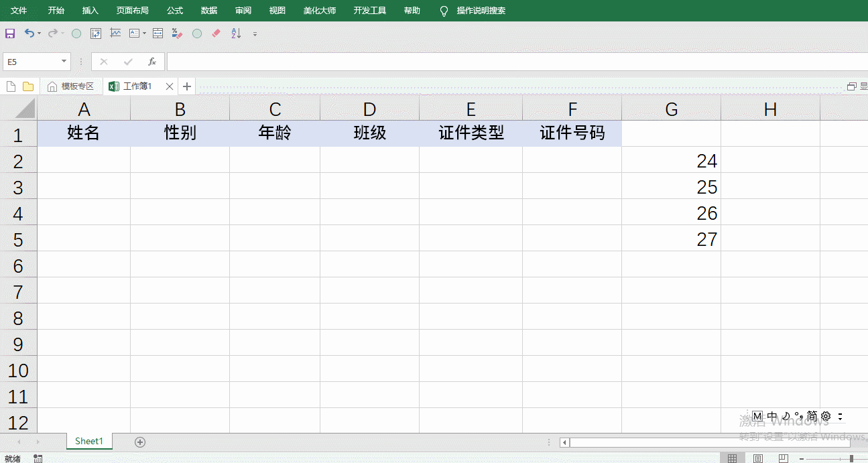The height and width of the screenshot is (463, 868).
Task: Click the yellow open folder icon
Action: coord(28,86)
